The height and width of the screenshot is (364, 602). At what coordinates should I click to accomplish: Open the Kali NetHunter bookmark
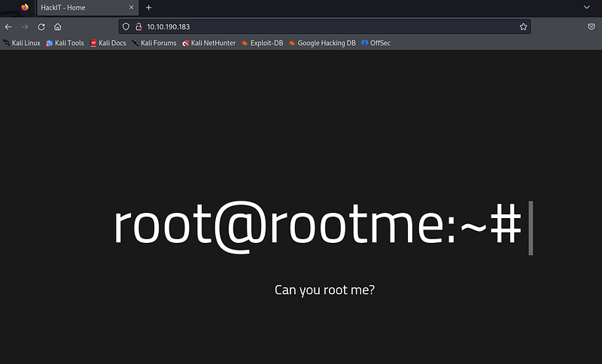click(209, 43)
